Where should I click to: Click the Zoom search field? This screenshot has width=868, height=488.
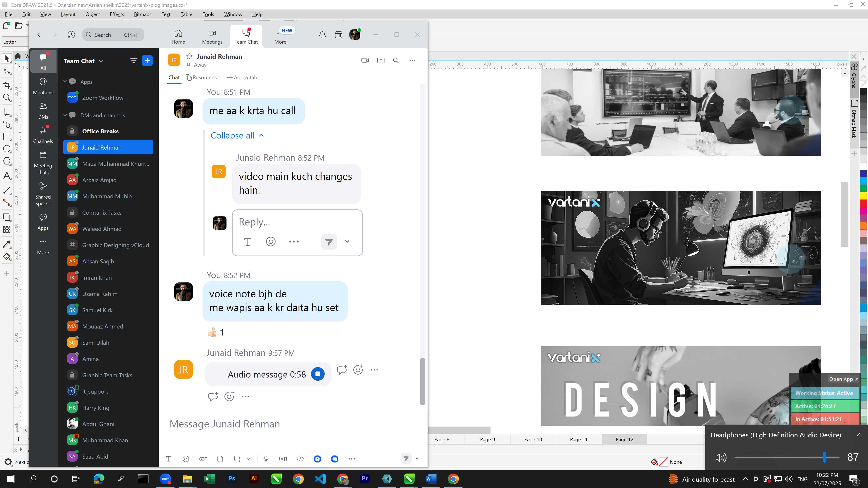[113, 35]
